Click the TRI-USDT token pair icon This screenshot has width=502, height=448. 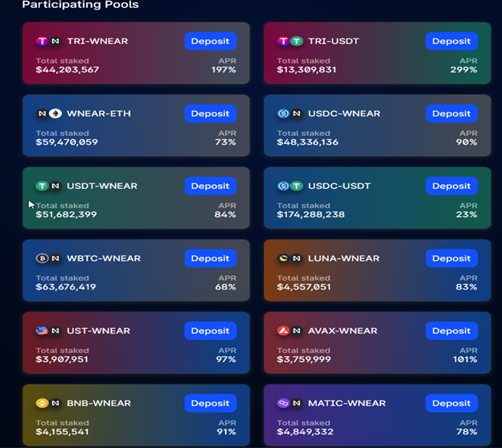coord(290,41)
